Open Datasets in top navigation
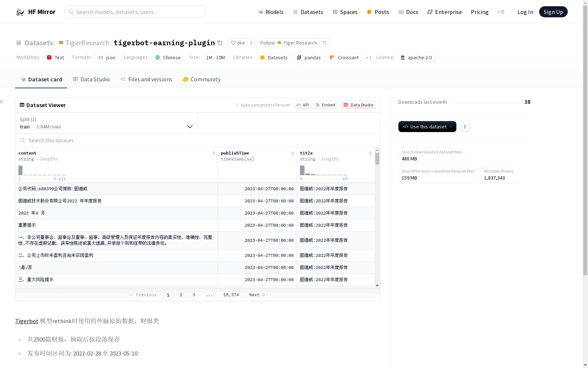This screenshot has height=368, width=588. (308, 12)
